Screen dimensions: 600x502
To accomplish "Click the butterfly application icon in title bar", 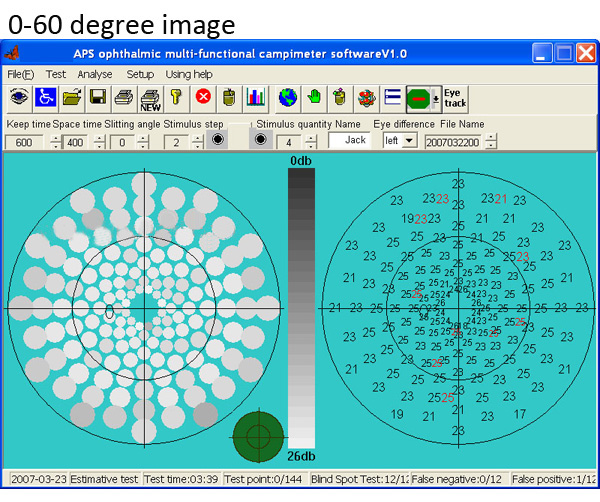I will coord(11,53).
